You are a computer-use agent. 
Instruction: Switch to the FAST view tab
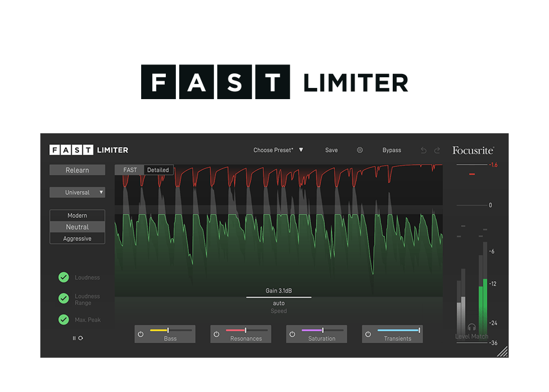click(130, 170)
